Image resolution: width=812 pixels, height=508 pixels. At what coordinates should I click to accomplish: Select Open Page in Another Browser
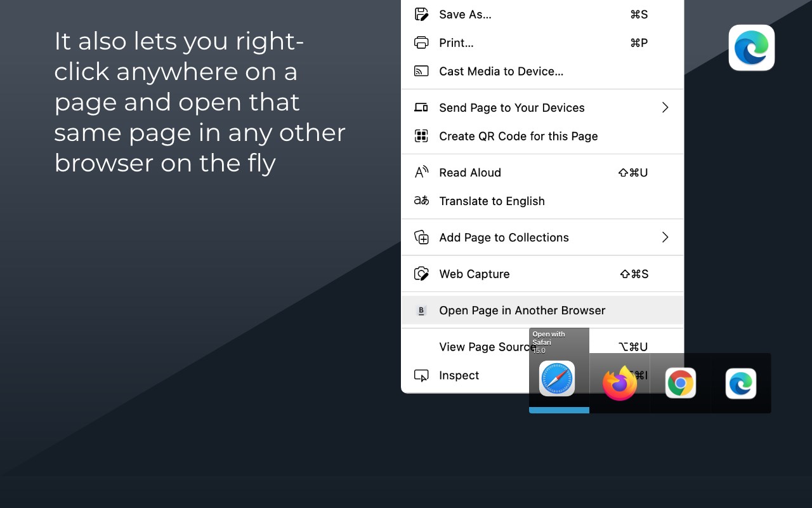coord(543,311)
